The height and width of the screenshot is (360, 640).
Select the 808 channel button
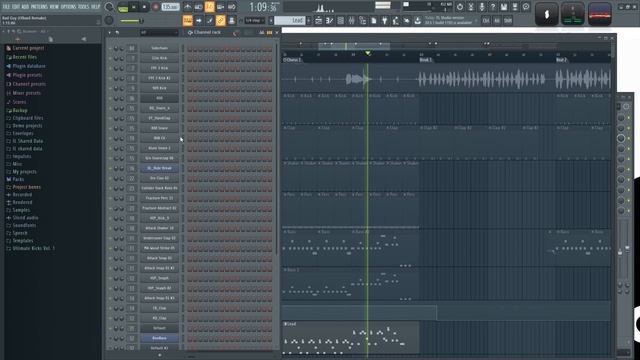(159, 98)
